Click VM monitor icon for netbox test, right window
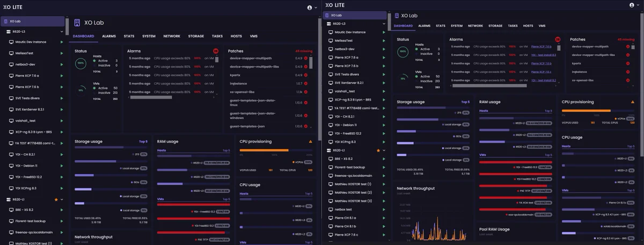Screen dimensions: 644x245 point(331,209)
